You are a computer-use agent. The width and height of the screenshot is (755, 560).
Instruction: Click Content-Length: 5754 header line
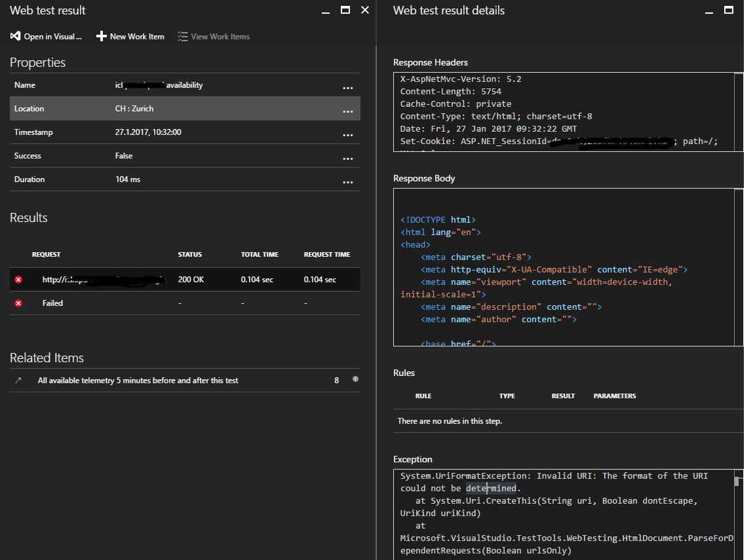[x=451, y=92]
